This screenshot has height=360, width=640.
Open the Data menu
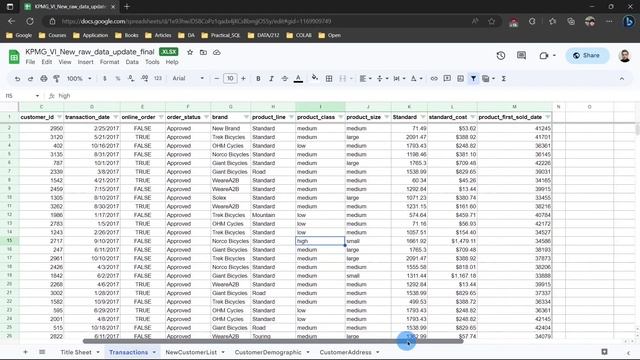[x=132, y=62]
